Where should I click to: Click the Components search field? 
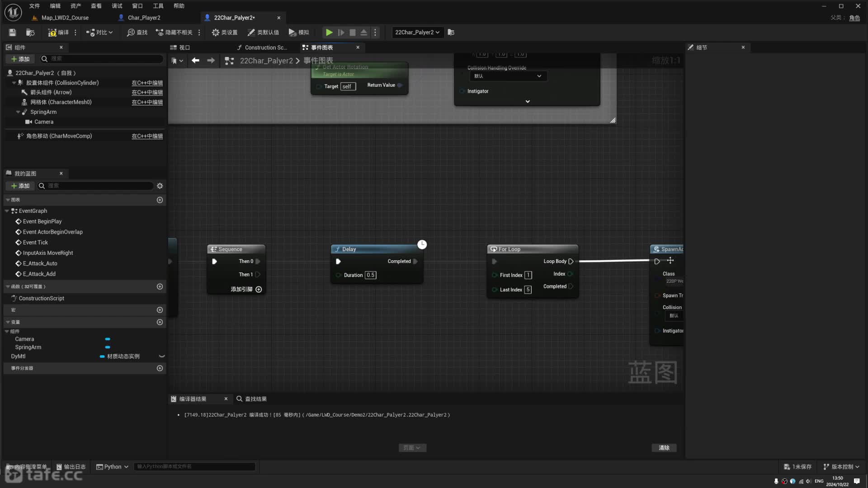pos(102,59)
